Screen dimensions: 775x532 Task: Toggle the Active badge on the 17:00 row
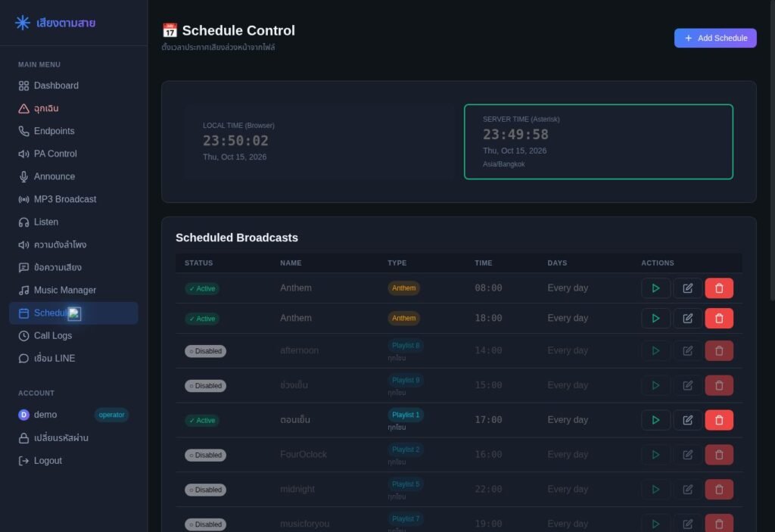(x=202, y=420)
